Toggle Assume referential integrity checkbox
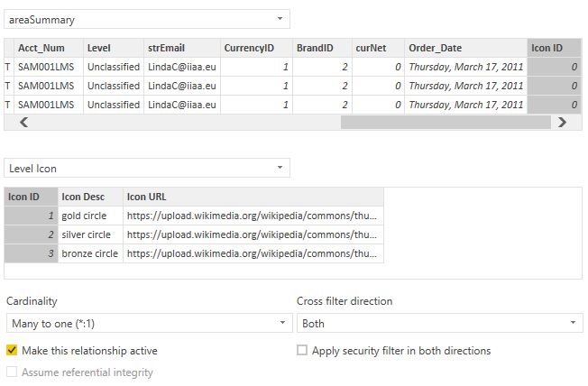 pyautogui.click(x=12, y=372)
